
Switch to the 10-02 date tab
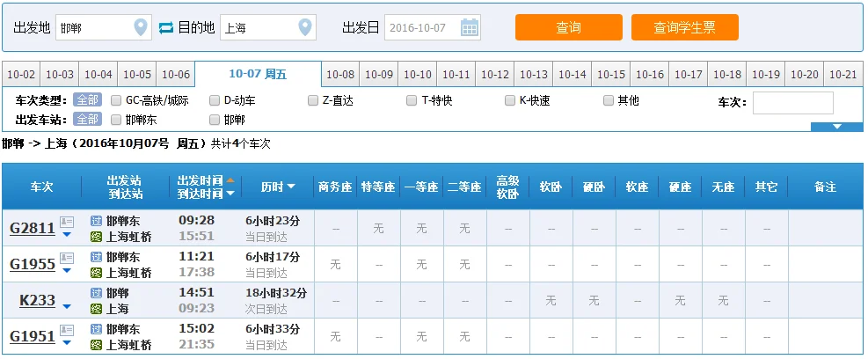(21, 74)
